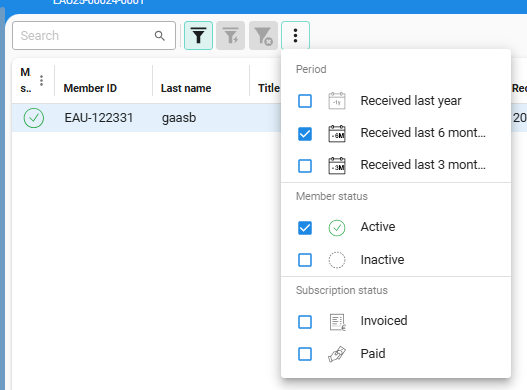The image size is (527, 390).
Task: Click the Paid hand-with-money icon
Action: point(337,354)
